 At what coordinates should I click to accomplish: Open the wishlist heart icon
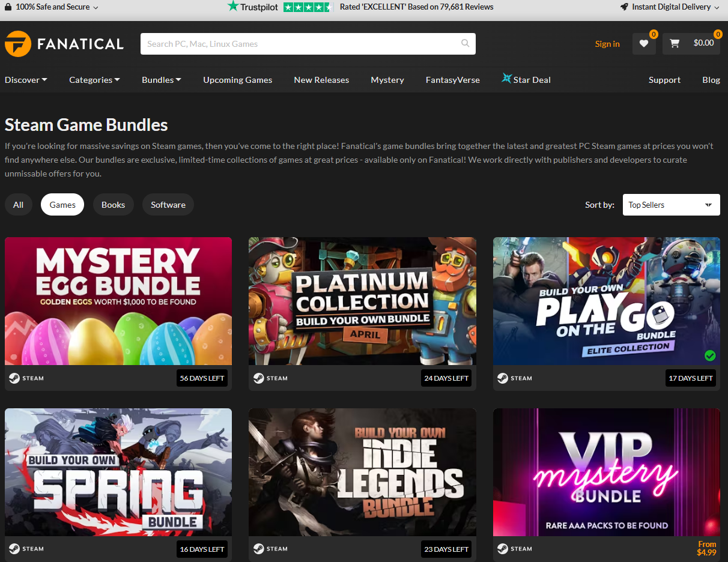coord(644,43)
